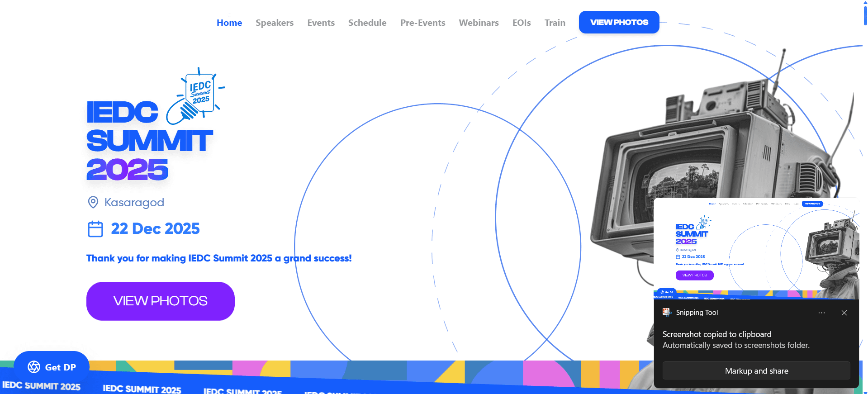Open the EOIs nav item
Image resolution: width=868 pixels, height=394 pixels.
522,23
